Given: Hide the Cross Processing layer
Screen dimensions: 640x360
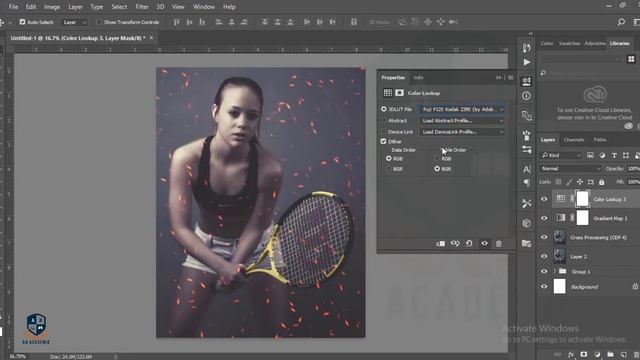Looking at the screenshot, I should click(x=544, y=237).
